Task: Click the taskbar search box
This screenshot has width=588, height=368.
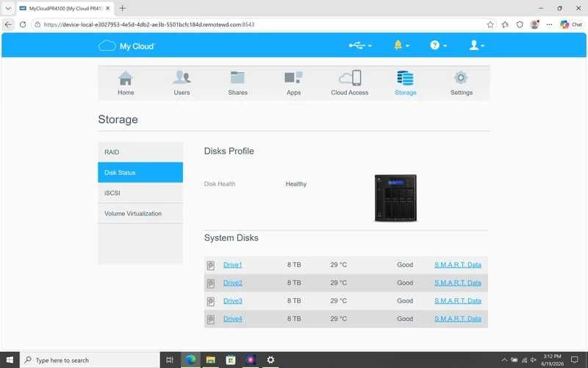Action: pos(90,360)
